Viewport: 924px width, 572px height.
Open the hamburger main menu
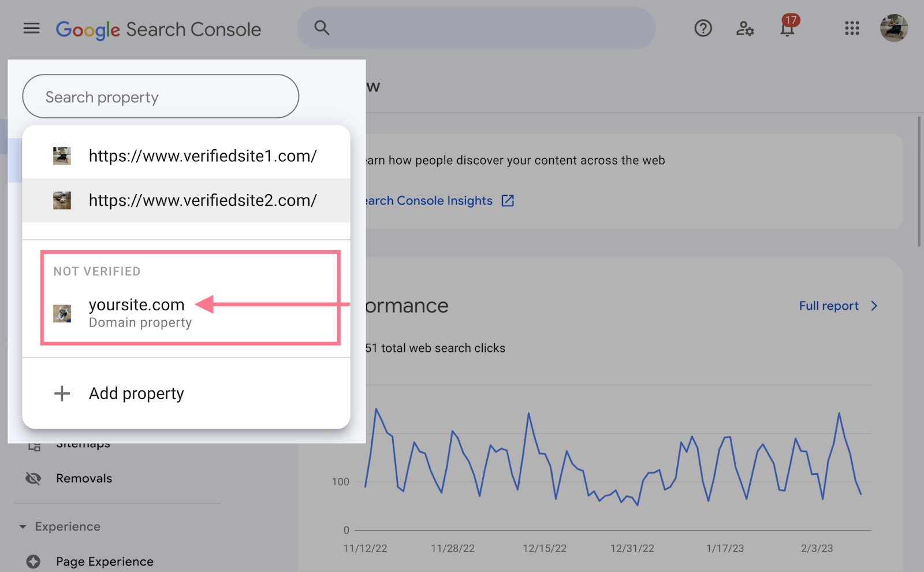coord(31,28)
